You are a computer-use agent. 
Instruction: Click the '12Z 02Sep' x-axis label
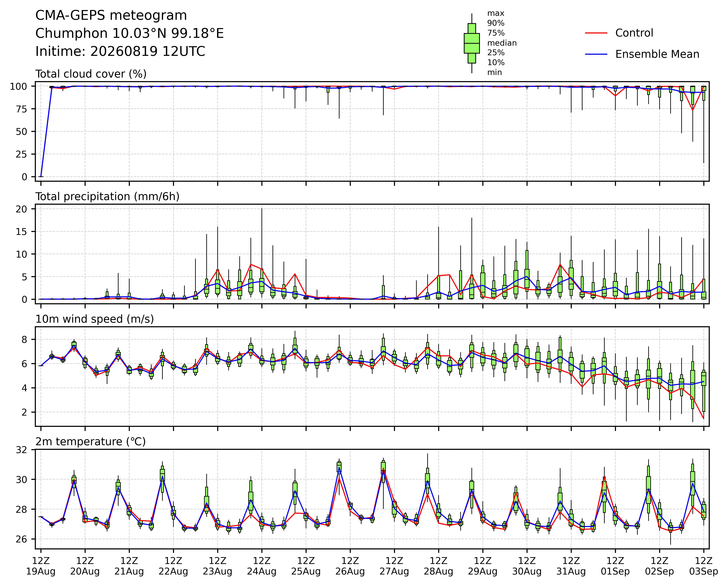coord(659,566)
